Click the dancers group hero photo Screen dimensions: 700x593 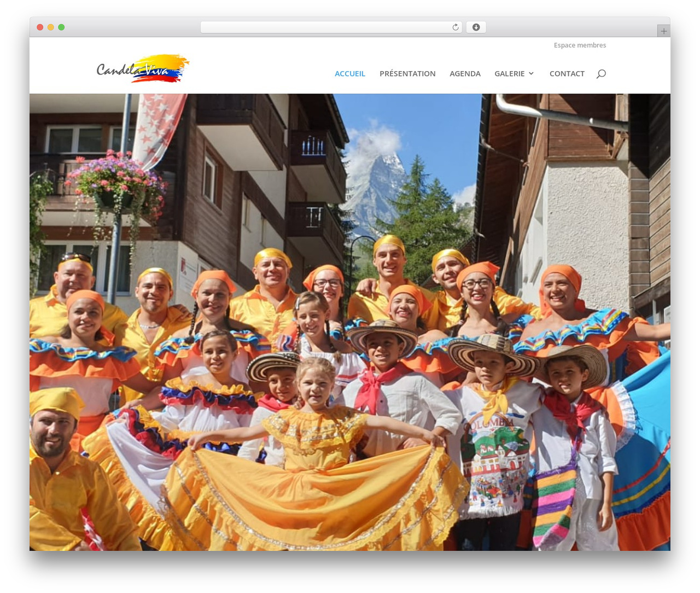(x=350, y=322)
